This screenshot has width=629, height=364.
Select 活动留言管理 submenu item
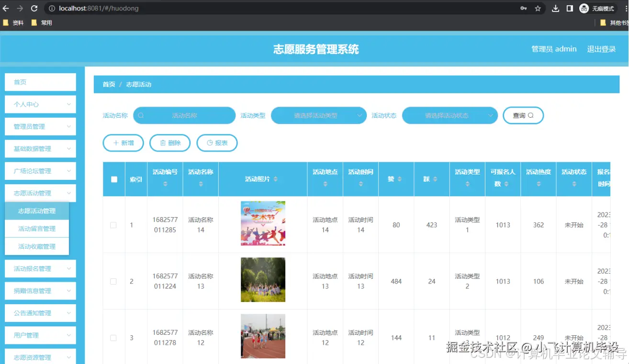[x=37, y=229]
